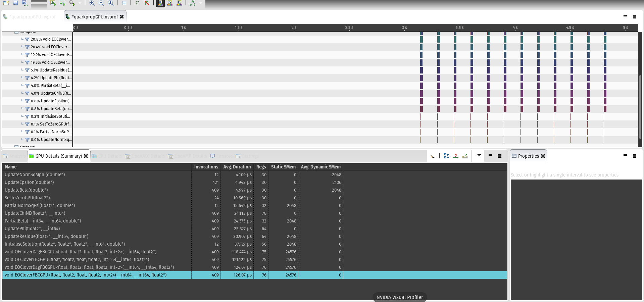Click the green flag marker icon
Viewport: 644px width, 302px height.
point(137,3)
